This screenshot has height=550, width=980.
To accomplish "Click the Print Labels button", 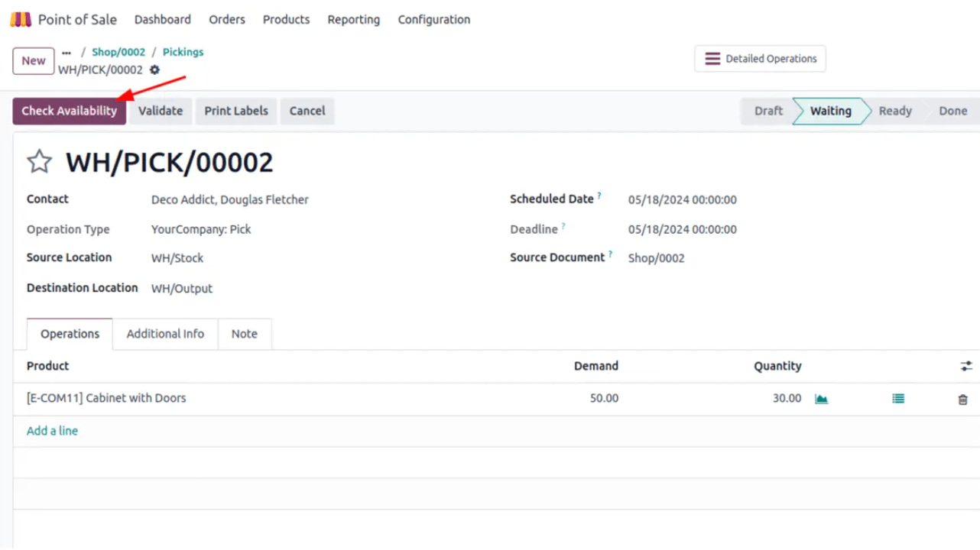I will tap(236, 111).
